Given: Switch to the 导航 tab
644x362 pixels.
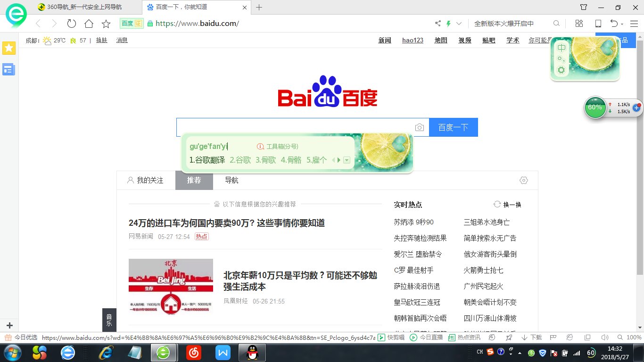Looking at the screenshot, I should click(x=231, y=180).
